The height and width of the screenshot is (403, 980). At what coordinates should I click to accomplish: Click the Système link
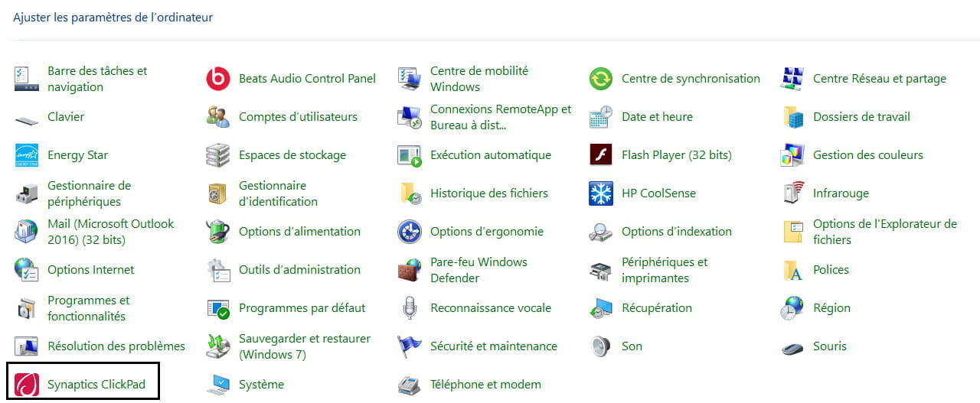coord(261,385)
